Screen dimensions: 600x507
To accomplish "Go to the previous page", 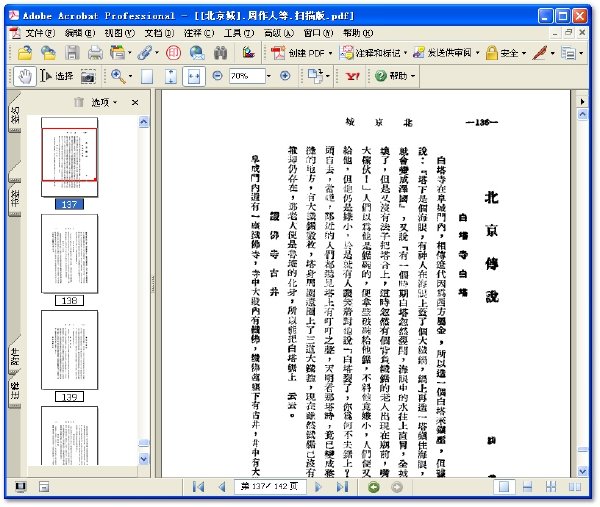I will tap(222, 487).
